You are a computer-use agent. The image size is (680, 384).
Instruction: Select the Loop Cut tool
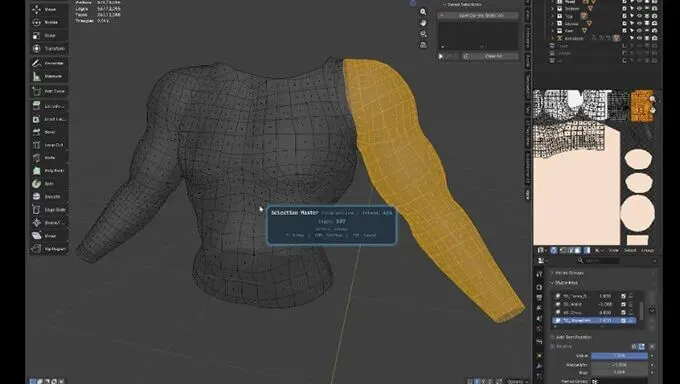click(49, 145)
